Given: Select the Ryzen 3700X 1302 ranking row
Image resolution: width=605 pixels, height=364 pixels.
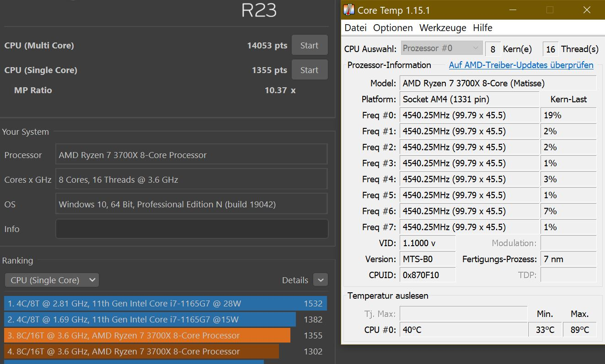Looking at the screenshot, I should pos(166,351).
